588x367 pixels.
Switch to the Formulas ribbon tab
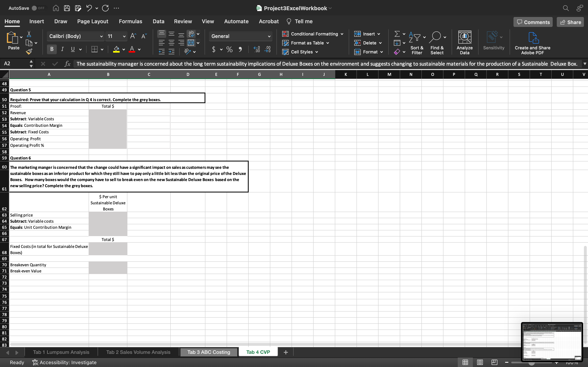point(130,21)
